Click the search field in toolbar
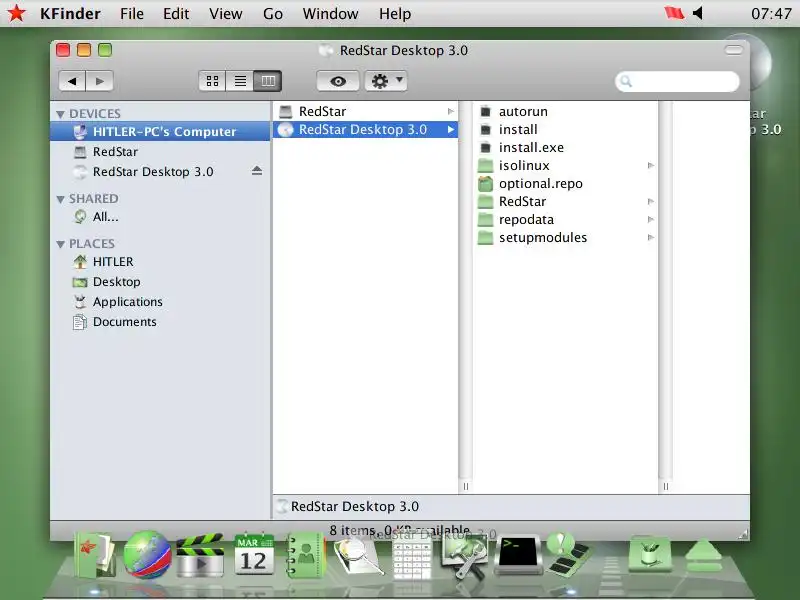 677,82
